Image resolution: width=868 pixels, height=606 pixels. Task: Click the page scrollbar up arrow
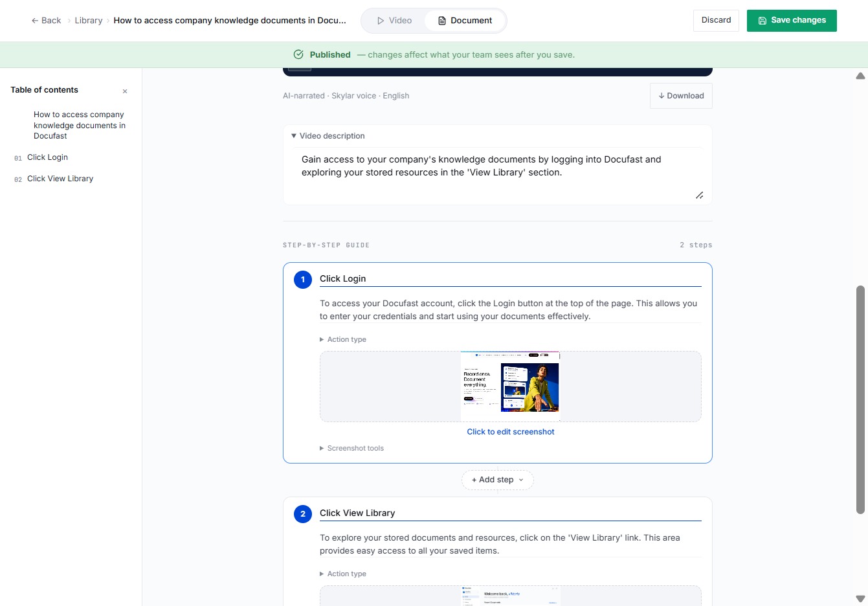[860, 76]
